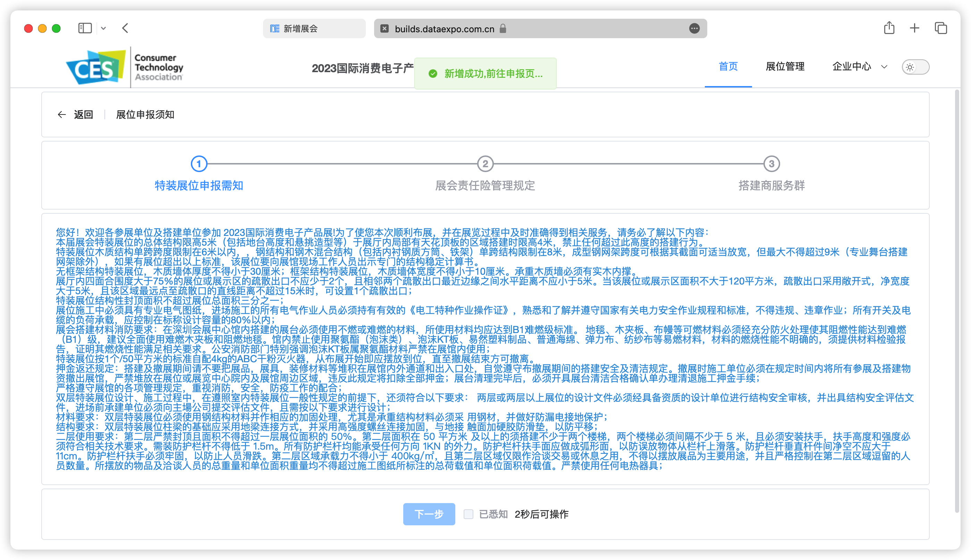The width and height of the screenshot is (971, 560).
Task: Click the lock icon beside the URL
Action: (503, 28)
